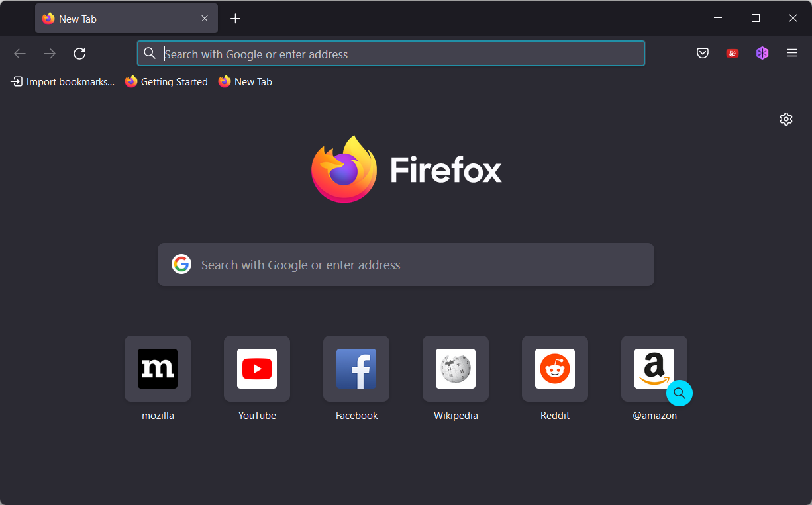The image size is (812, 505).
Task: Click the @amazon tile label text
Action: pos(654,416)
